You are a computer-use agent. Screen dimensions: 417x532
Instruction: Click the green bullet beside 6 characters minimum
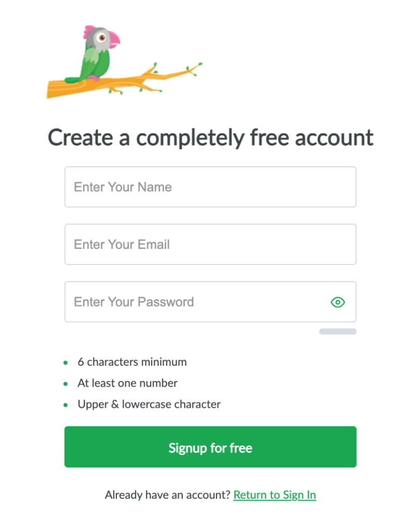click(x=65, y=363)
